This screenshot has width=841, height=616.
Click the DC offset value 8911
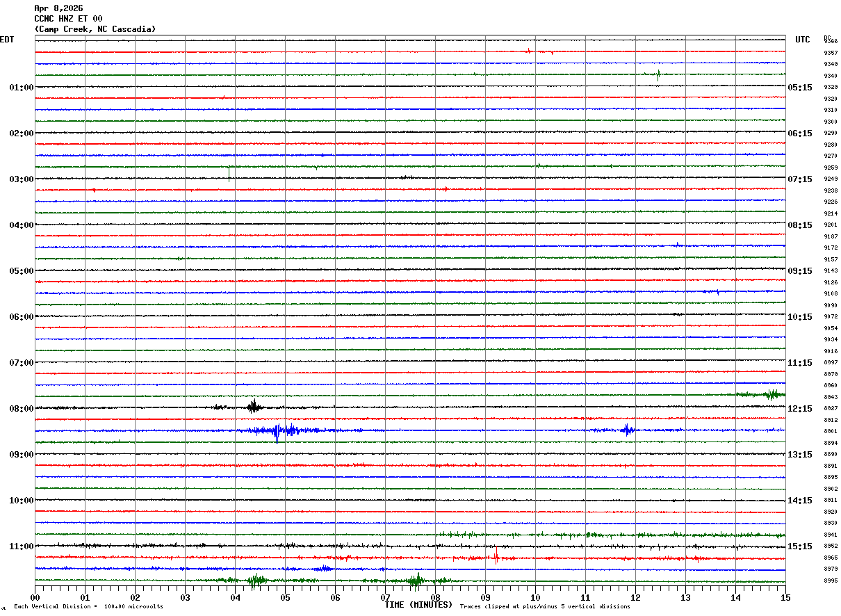tap(831, 501)
